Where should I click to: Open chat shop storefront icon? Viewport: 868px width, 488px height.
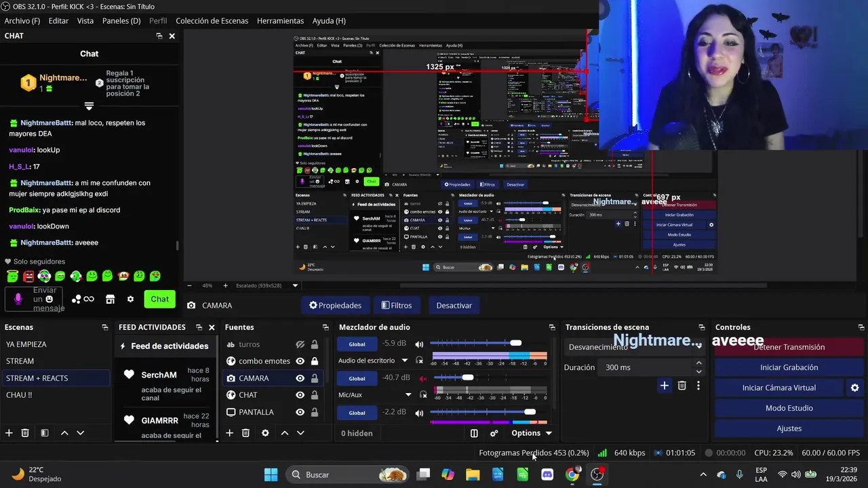tap(110, 299)
